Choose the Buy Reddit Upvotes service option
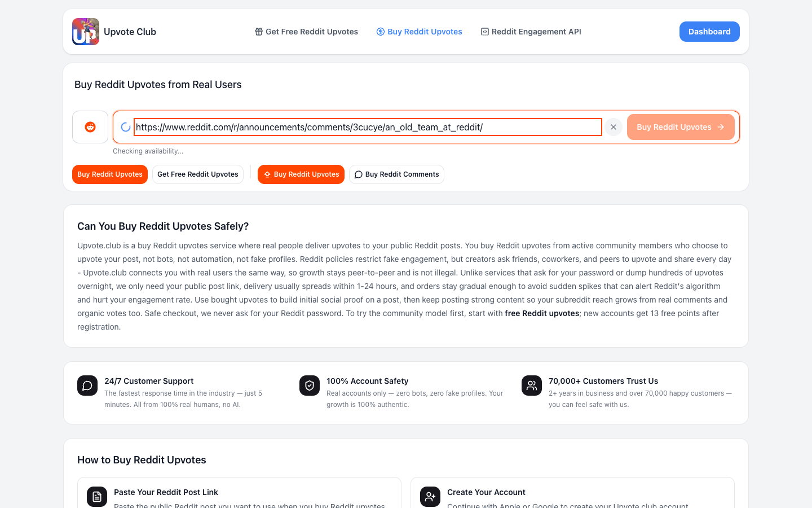This screenshot has width=812, height=508. pos(301,174)
